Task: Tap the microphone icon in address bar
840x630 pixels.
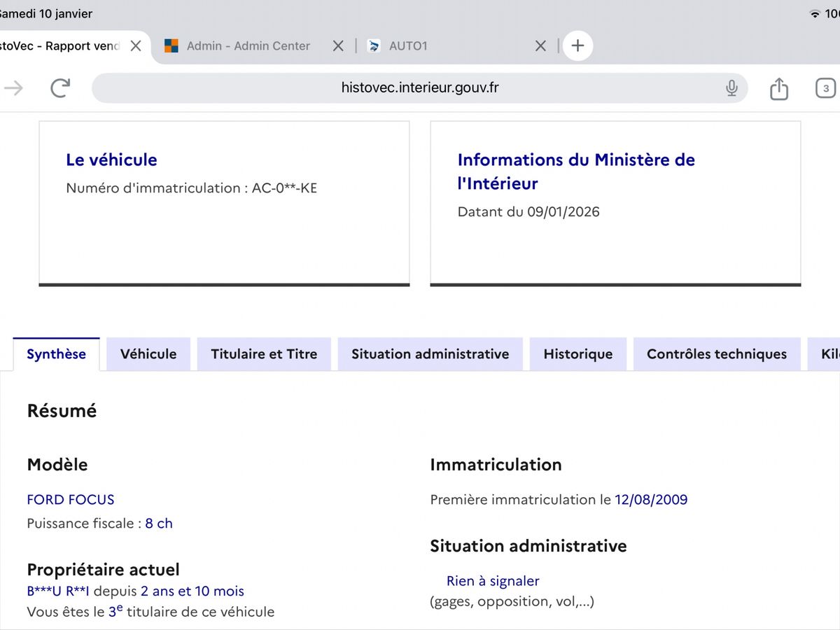Action: [731, 87]
